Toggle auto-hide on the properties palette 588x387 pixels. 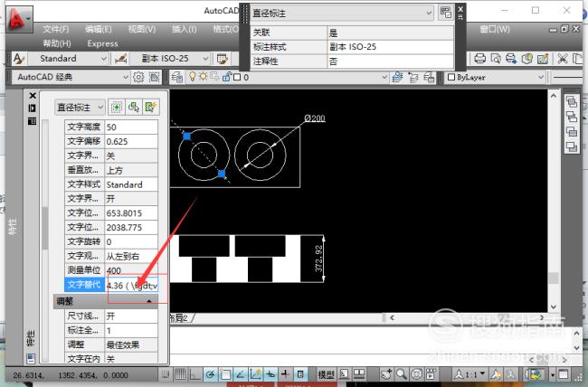point(33,109)
